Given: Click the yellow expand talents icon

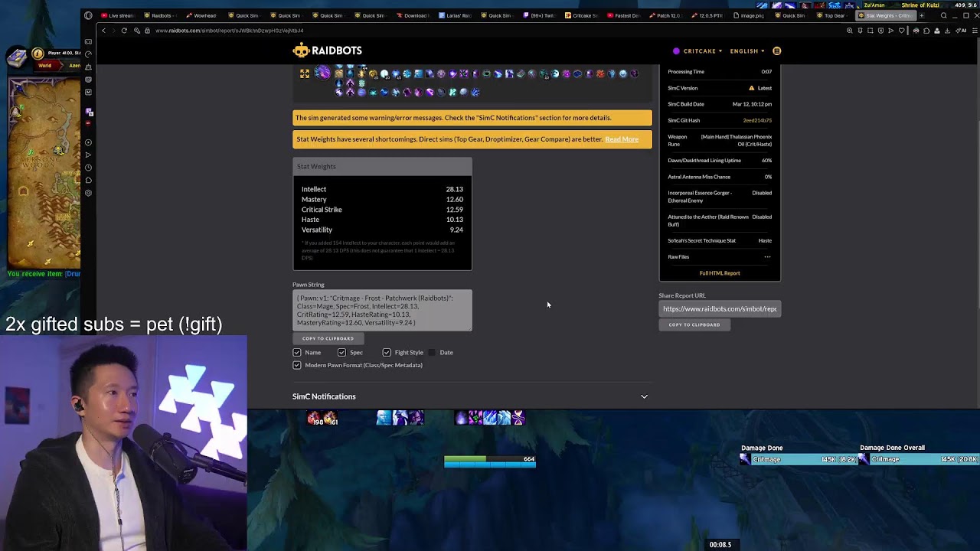Looking at the screenshot, I should tap(305, 73).
